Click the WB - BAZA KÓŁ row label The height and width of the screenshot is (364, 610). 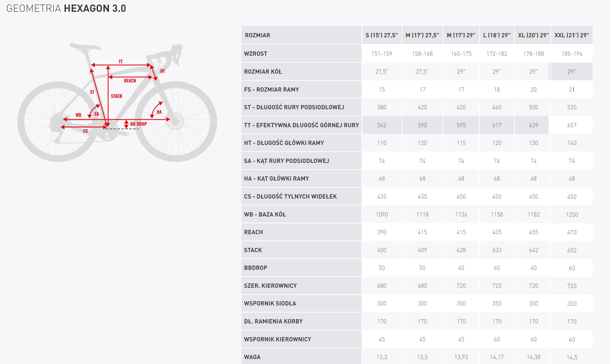(265, 214)
